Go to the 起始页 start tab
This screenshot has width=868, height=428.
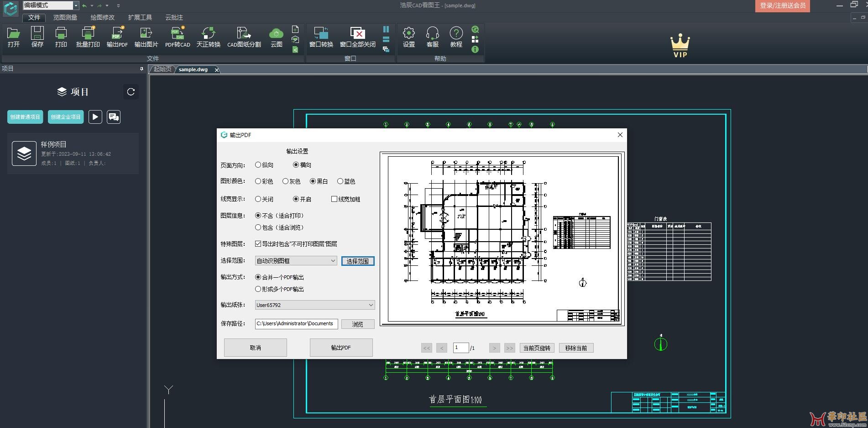[x=162, y=69]
